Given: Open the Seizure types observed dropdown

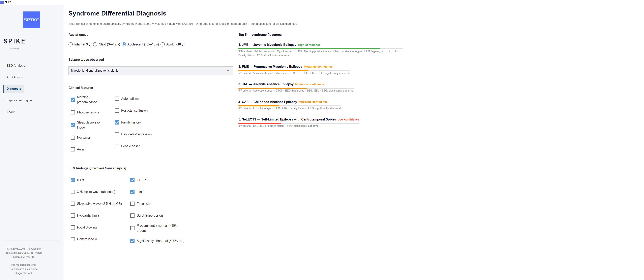Looking at the screenshot, I should pos(151,71).
